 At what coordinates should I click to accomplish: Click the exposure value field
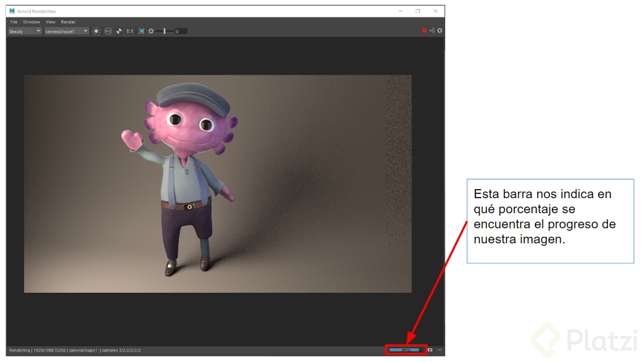[181, 31]
